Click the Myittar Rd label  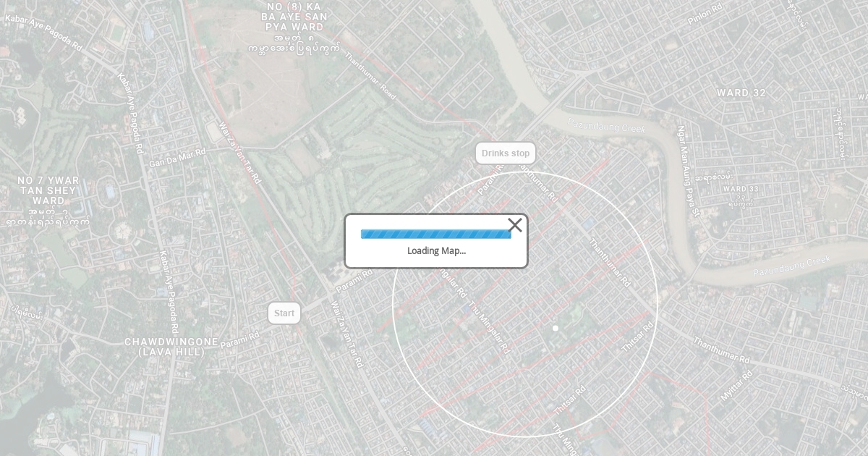[x=737, y=385]
